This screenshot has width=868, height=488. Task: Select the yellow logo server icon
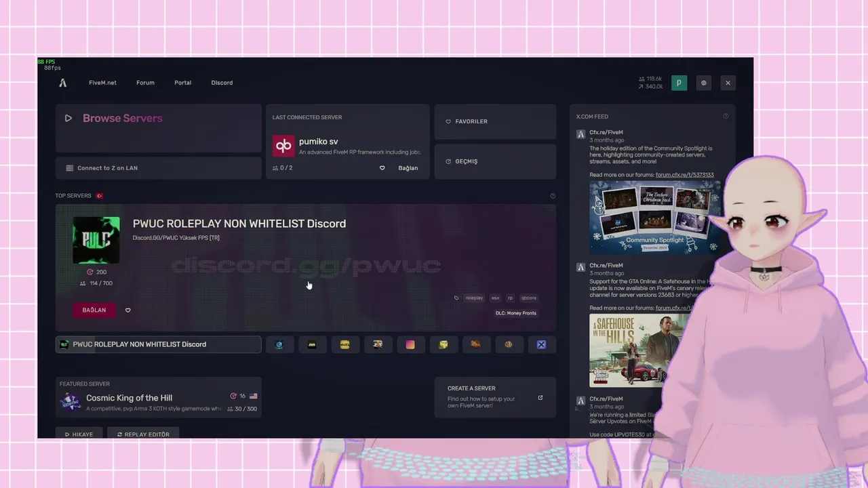pos(344,344)
